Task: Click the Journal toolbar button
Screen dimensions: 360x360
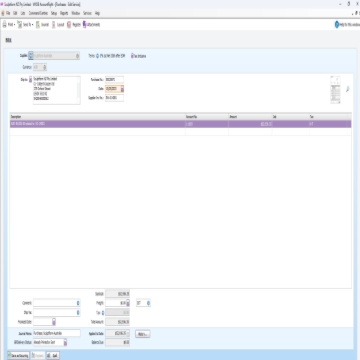Action: pos(42,25)
